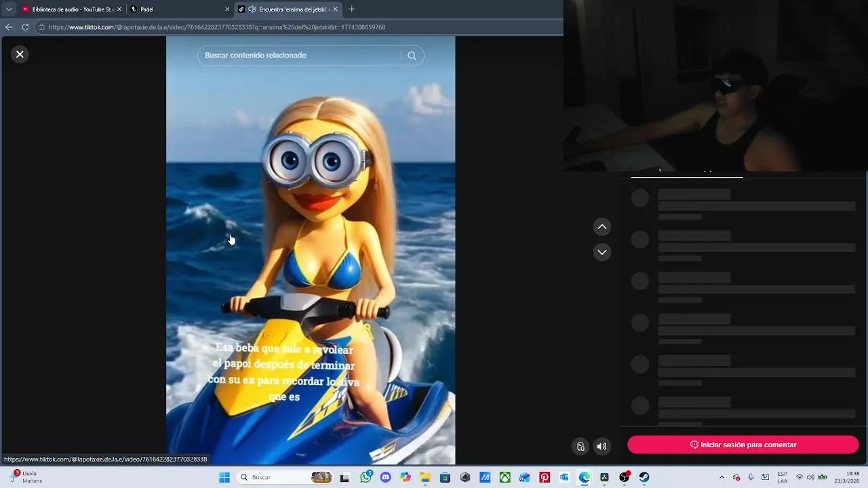868x488 pixels.
Task: Open Microsoft Store from the taskbar
Action: [x=445, y=477]
